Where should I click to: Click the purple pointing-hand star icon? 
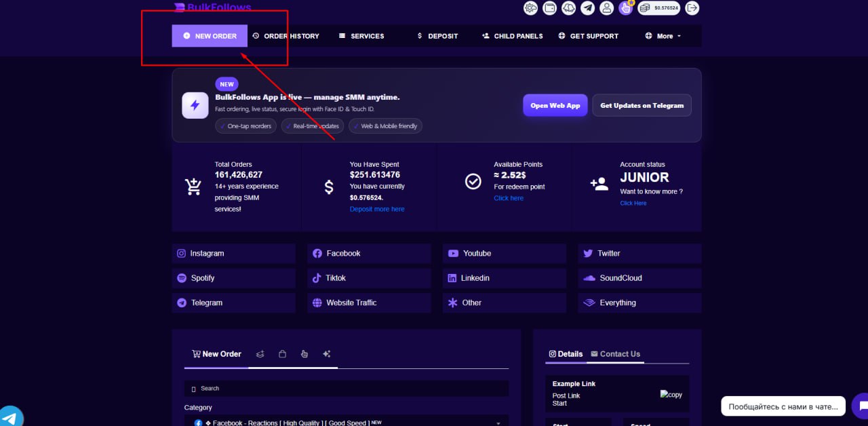pos(626,8)
